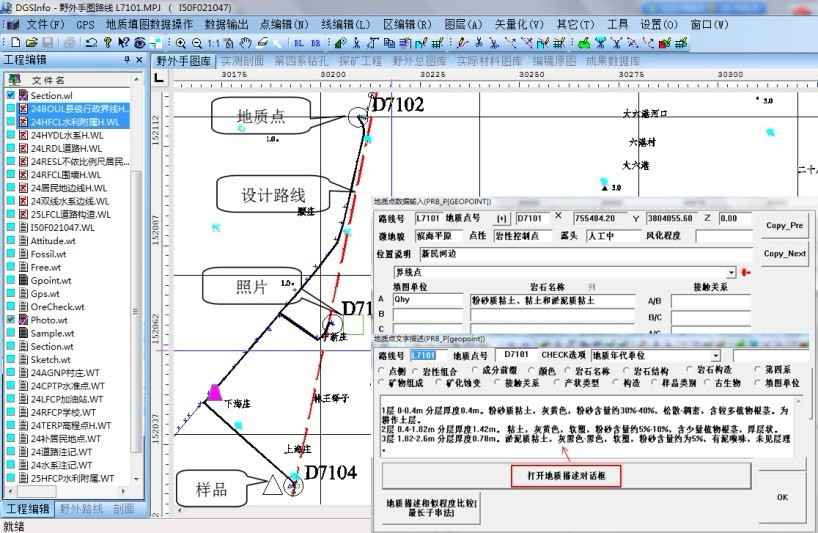The image size is (818, 533).
Task: Open the 地质填图数据操作 menu
Action: 149,25
